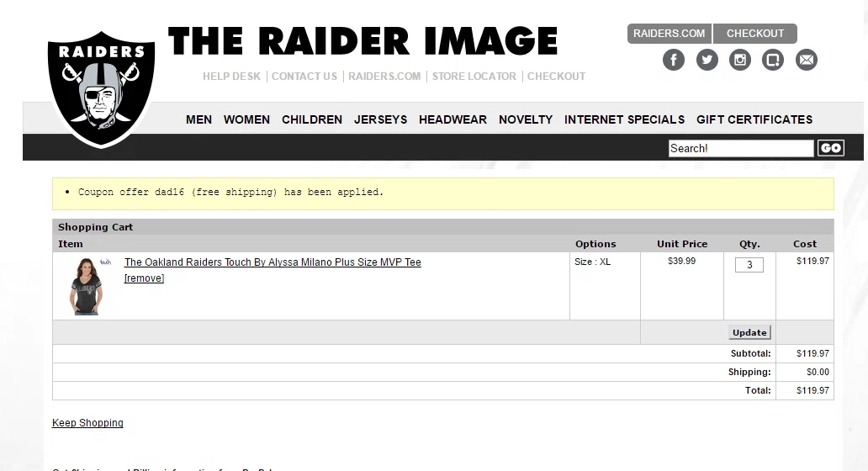The height and width of the screenshot is (471, 868).
Task: Open CHECKOUT link in header links row
Action: (556, 77)
